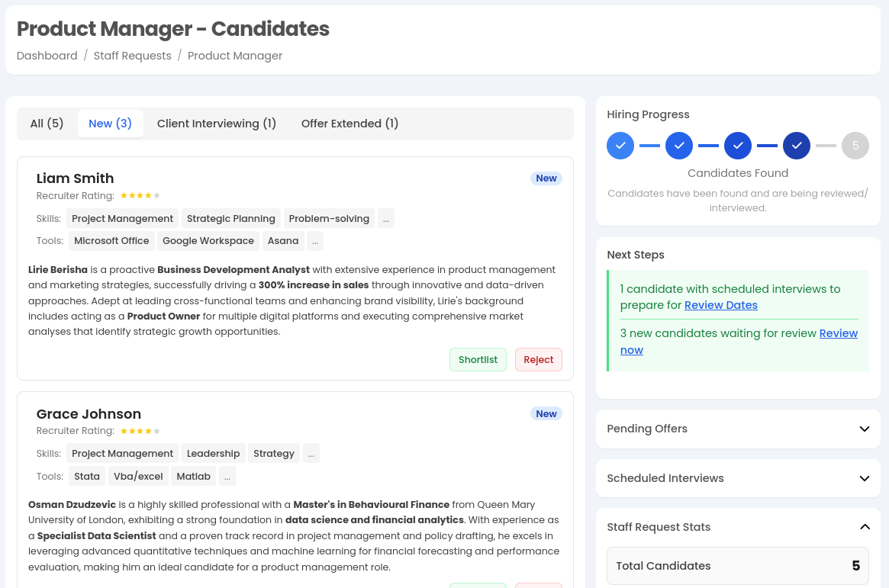Image resolution: width=889 pixels, height=588 pixels.
Task: Expand the Scheduled Interviews section
Action: [x=865, y=478]
